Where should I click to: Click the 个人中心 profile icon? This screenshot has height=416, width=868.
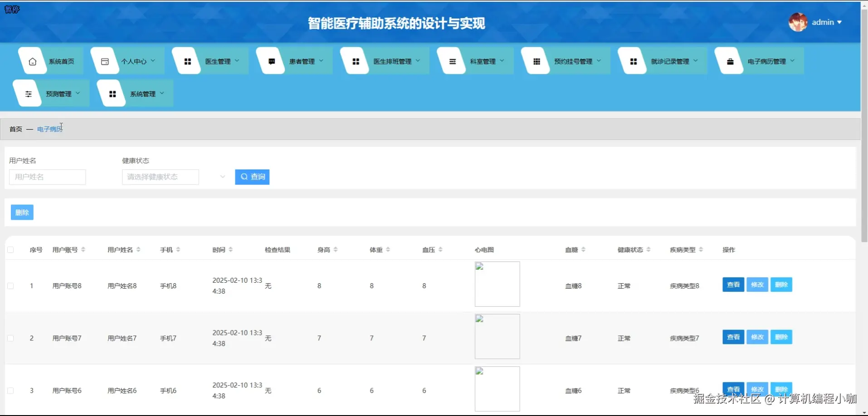pyautogui.click(x=105, y=60)
